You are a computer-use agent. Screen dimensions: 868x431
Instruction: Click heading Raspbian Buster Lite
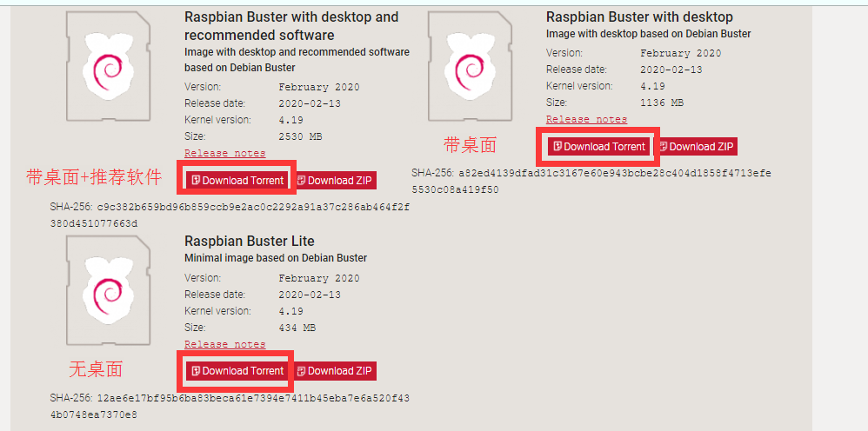tap(249, 242)
